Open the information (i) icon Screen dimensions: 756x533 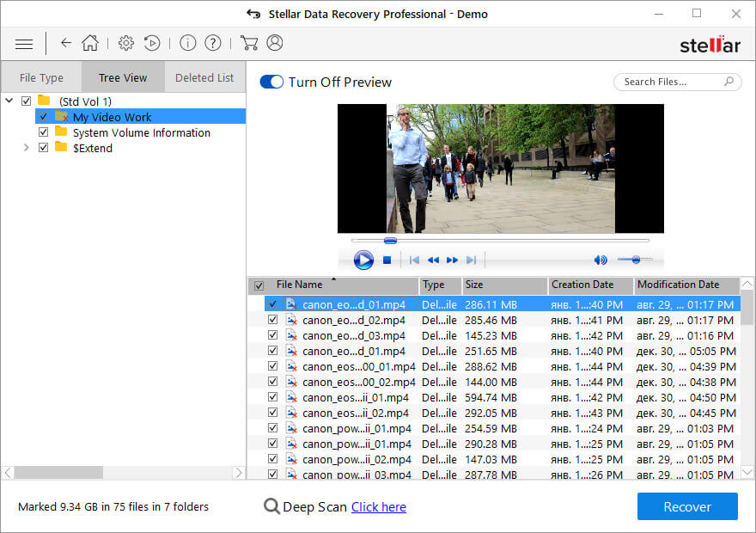click(187, 43)
